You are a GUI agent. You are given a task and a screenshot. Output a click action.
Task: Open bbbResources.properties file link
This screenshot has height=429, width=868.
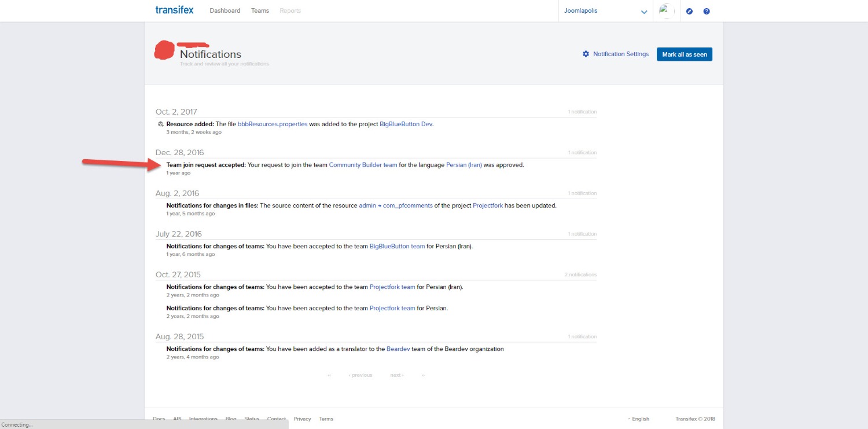[273, 124]
